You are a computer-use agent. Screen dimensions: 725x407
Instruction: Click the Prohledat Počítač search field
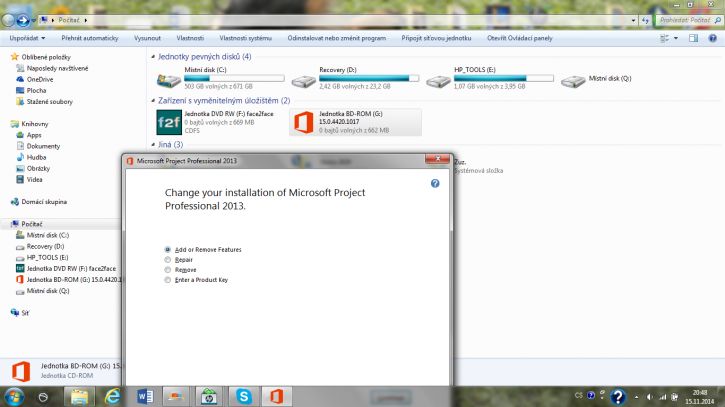pos(687,20)
